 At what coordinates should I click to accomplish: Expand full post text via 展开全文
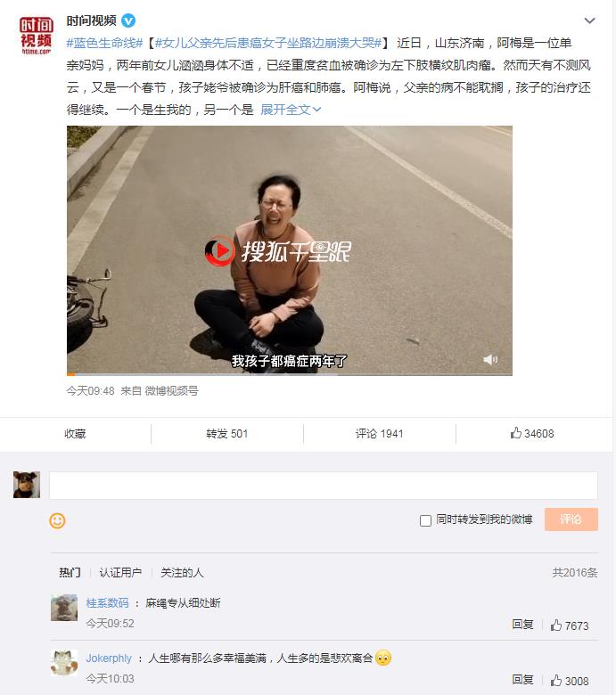[291, 110]
